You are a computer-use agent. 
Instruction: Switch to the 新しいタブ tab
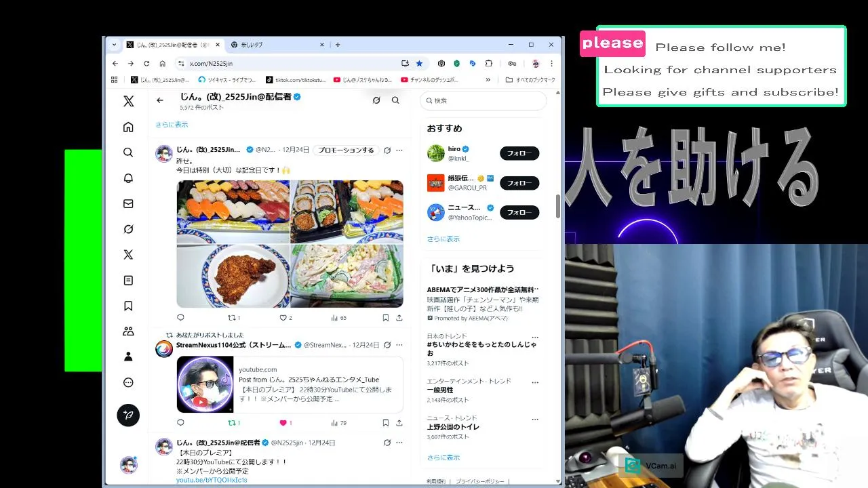(x=276, y=45)
